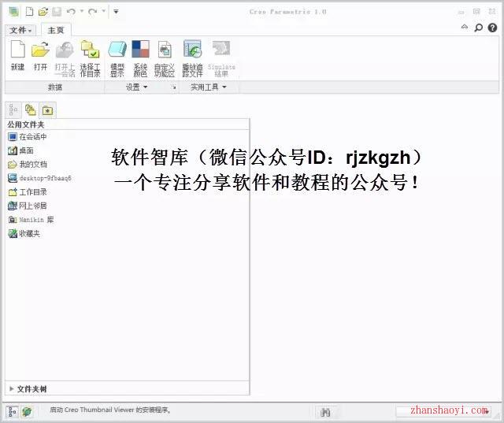
Task: Open 系统颜色 settings
Action: (140, 59)
